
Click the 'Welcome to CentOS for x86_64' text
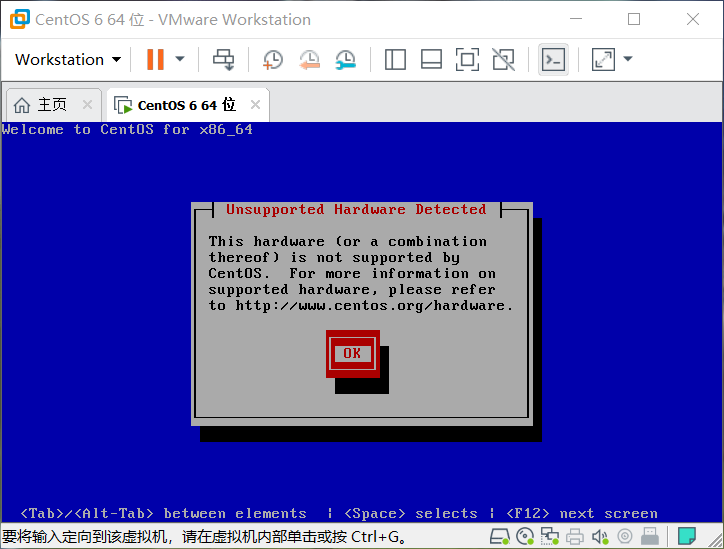point(127,129)
